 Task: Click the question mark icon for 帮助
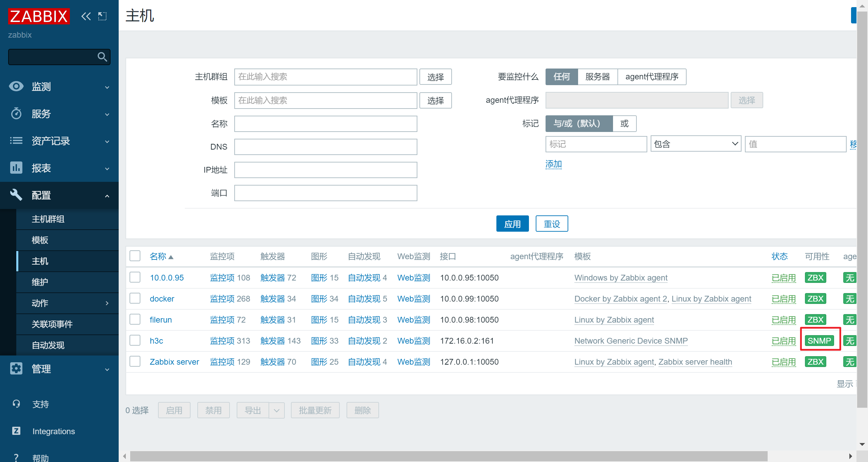click(x=16, y=457)
